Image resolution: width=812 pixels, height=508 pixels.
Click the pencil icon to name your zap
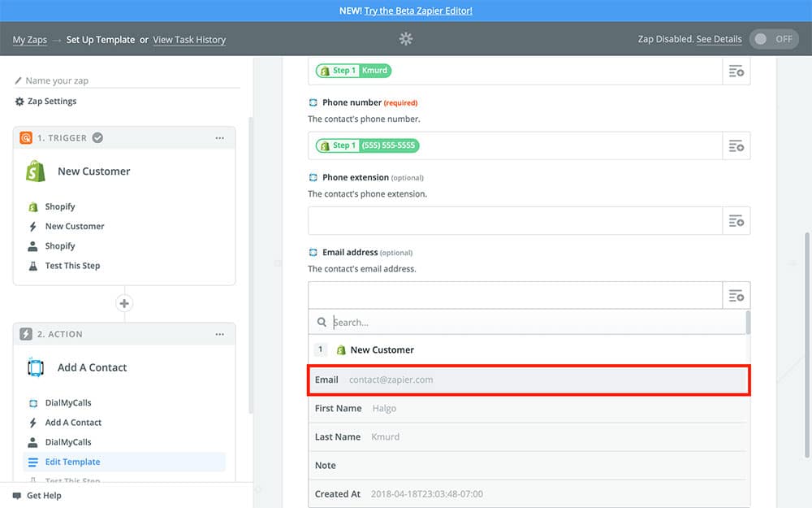(19, 80)
